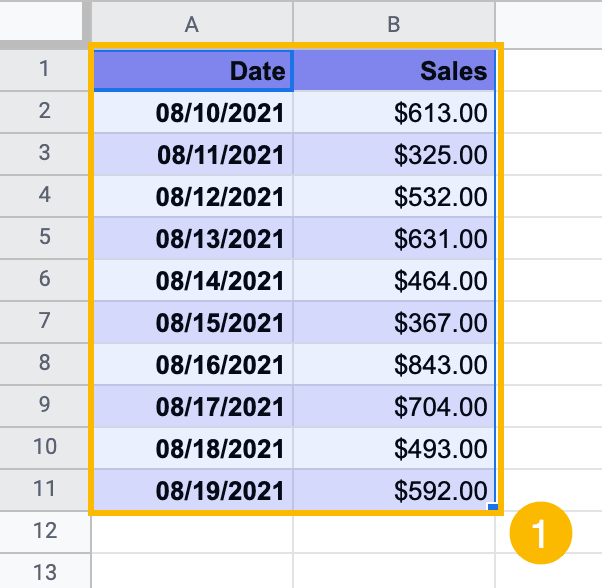
Task: Select row 6 header
Action: point(44,280)
